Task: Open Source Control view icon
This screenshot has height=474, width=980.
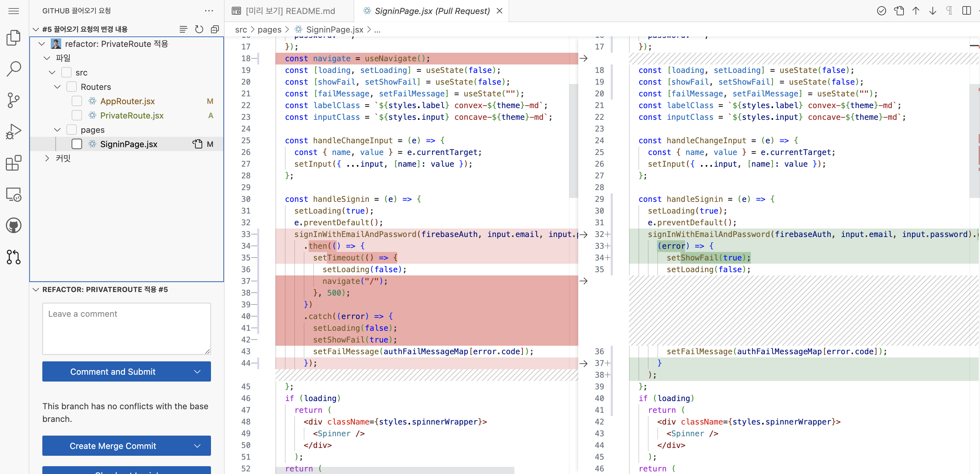Action: pyautogui.click(x=14, y=100)
